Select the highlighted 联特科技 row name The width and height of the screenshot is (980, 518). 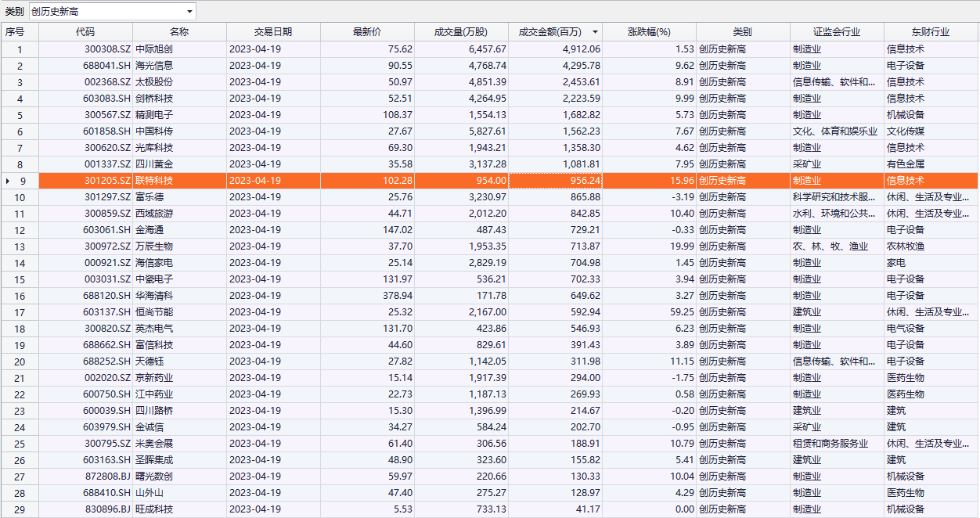[x=154, y=181]
